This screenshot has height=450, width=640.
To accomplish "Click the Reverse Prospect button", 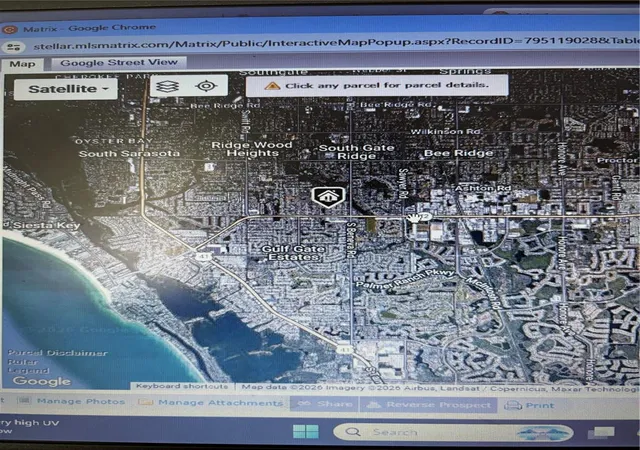I will tap(429, 405).
